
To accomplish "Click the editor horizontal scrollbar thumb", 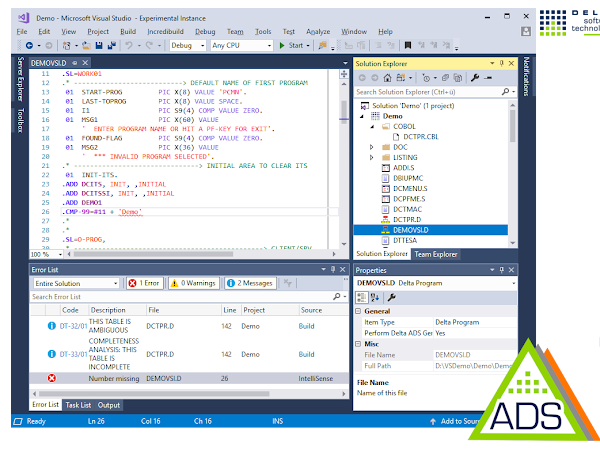I will pos(153,254).
